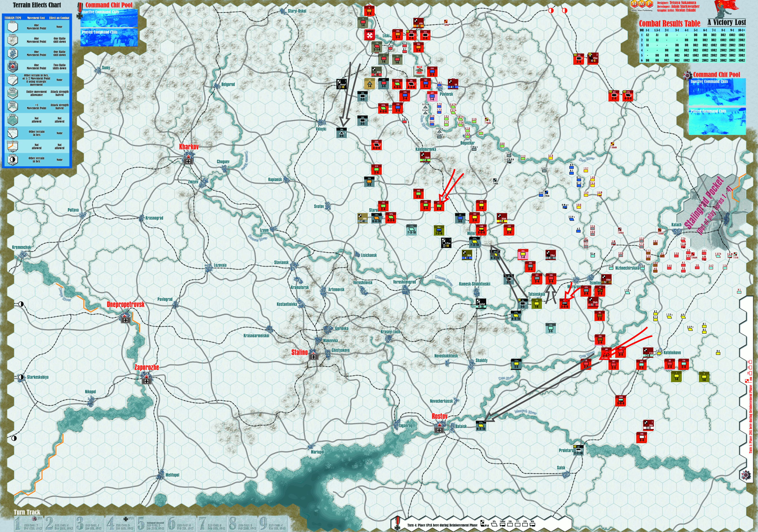
Task: Click Axis Inactive Command Chits box
Action: (x=109, y=18)
